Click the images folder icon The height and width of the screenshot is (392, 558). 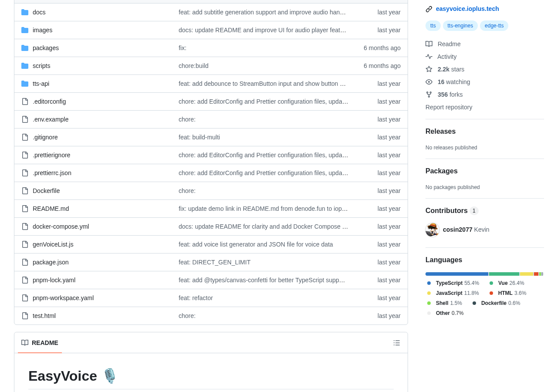[25, 30]
